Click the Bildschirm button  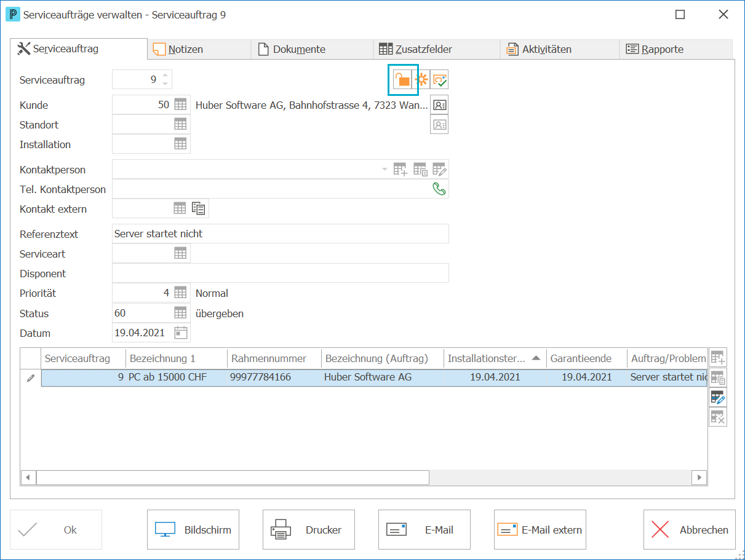pyautogui.click(x=193, y=530)
